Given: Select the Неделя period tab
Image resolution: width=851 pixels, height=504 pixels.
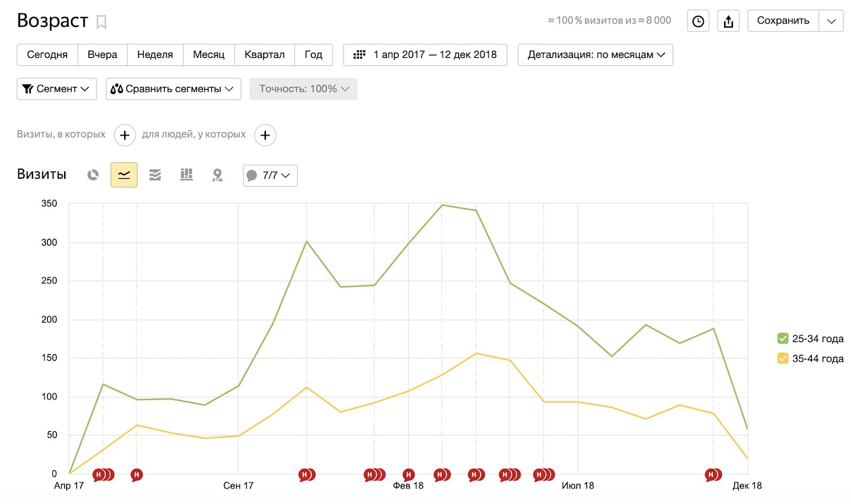Looking at the screenshot, I should [155, 55].
